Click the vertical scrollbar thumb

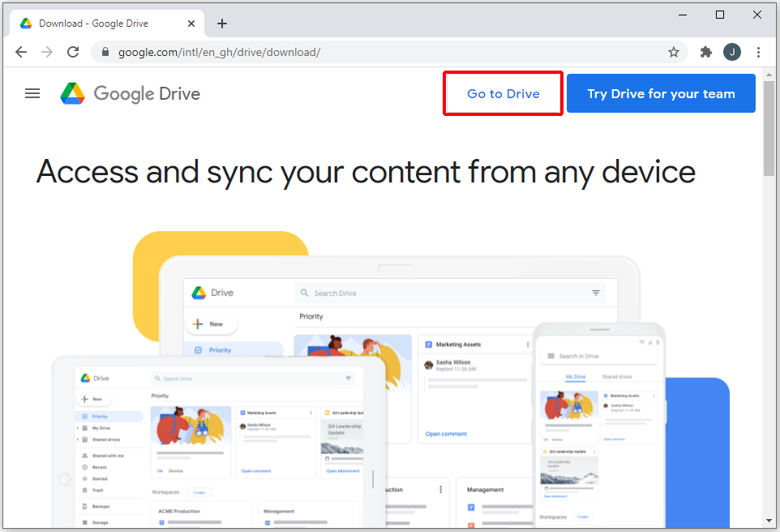[x=769, y=128]
